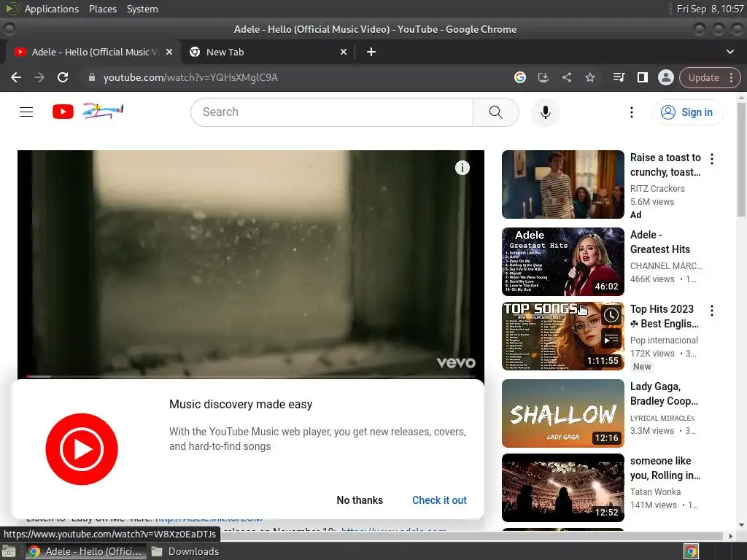Click the address bar URL

190,77
